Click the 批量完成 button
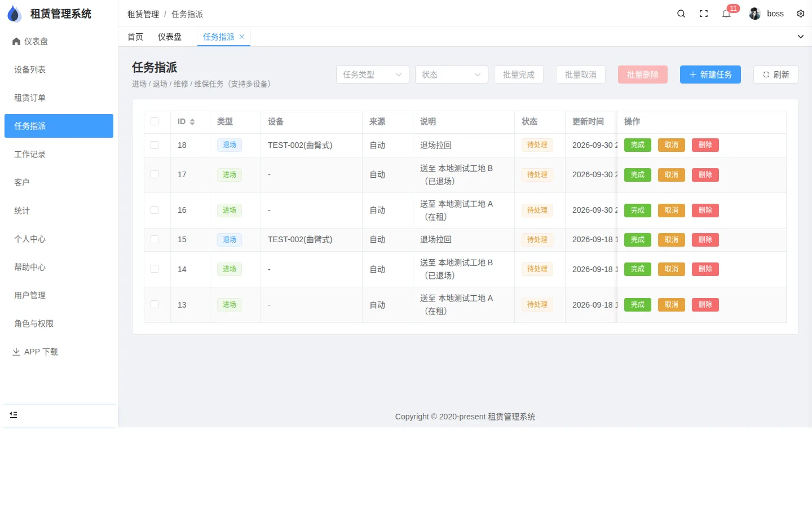812x508 pixels. point(519,75)
